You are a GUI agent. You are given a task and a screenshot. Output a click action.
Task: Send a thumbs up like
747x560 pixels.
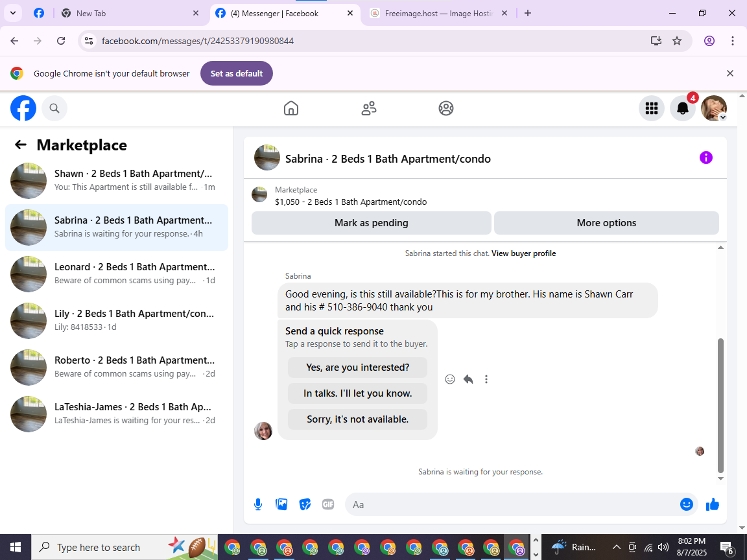click(x=712, y=504)
